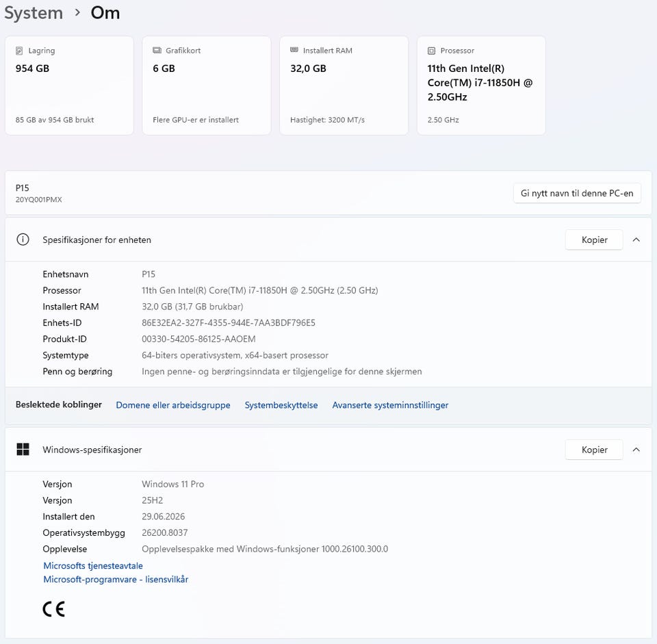This screenshot has width=657, height=644.
Task: Select the text 'Flere GPU-er er installert'
Action: point(196,120)
